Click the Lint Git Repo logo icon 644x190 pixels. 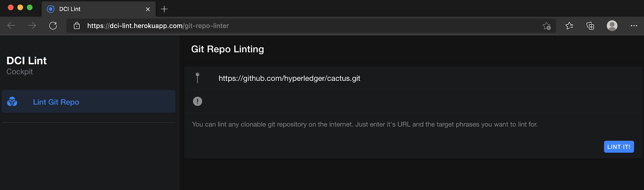[x=12, y=101]
